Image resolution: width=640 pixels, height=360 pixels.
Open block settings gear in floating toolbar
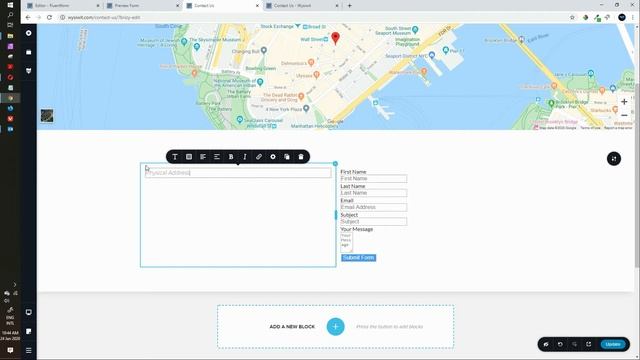click(273, 157)
